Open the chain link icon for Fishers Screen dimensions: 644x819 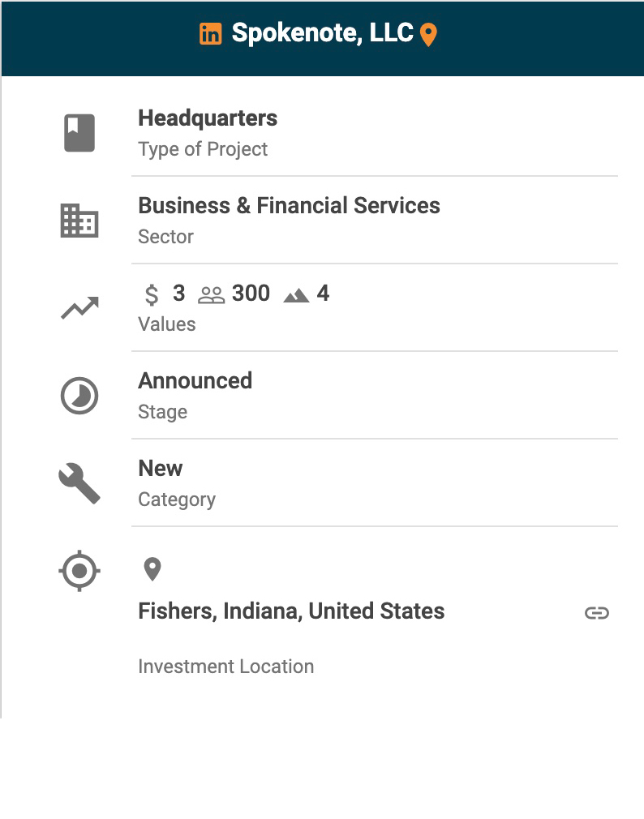point(597,613)
